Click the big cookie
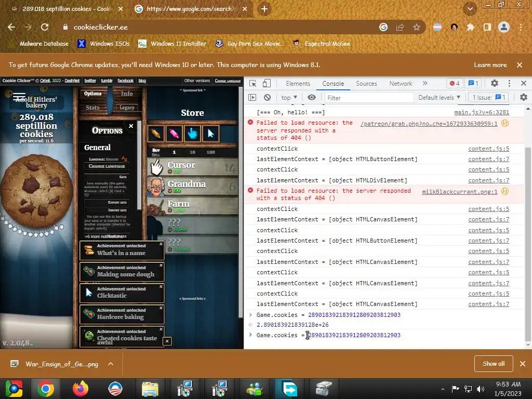Screen dimensions: 532x399 click(36, 191)
